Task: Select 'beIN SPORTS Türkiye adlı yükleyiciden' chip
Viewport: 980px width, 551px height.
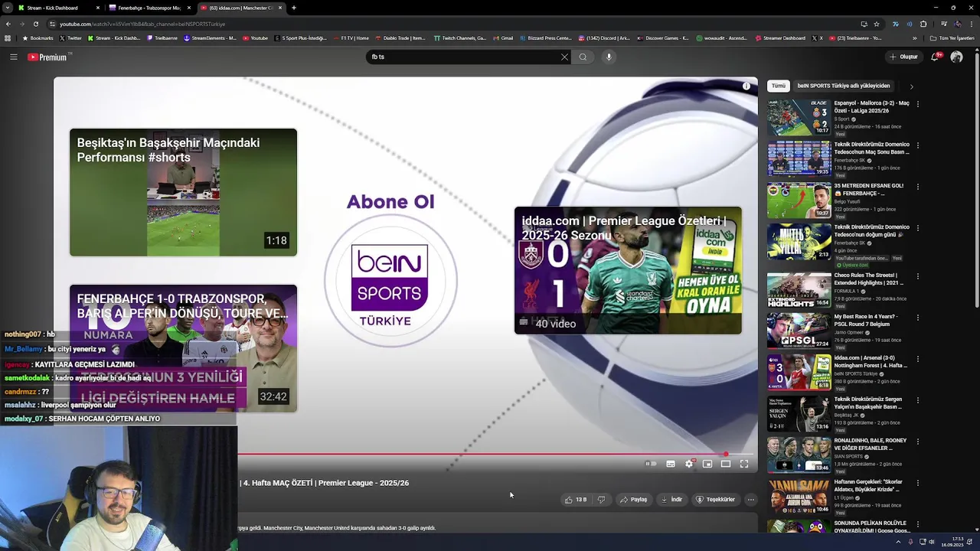Action: tap(844, 86)
